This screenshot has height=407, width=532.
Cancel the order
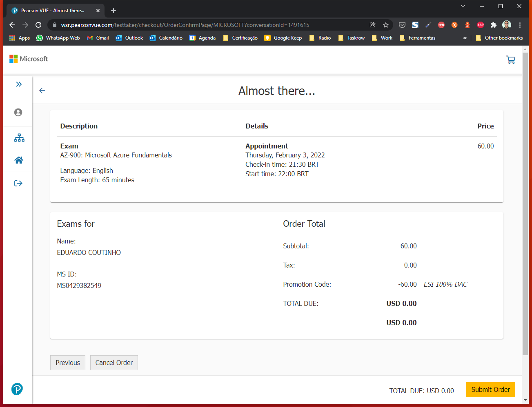(x=114, y=363)
